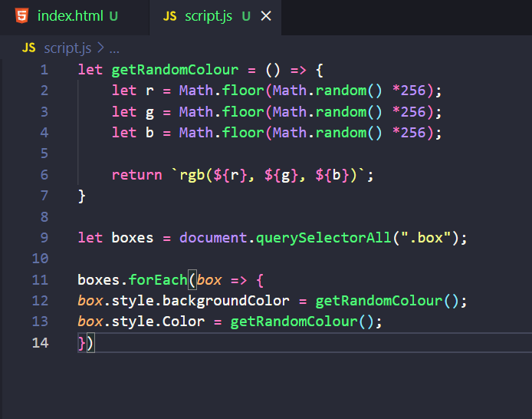Click line number 11 in gutter

click(41, 280)
